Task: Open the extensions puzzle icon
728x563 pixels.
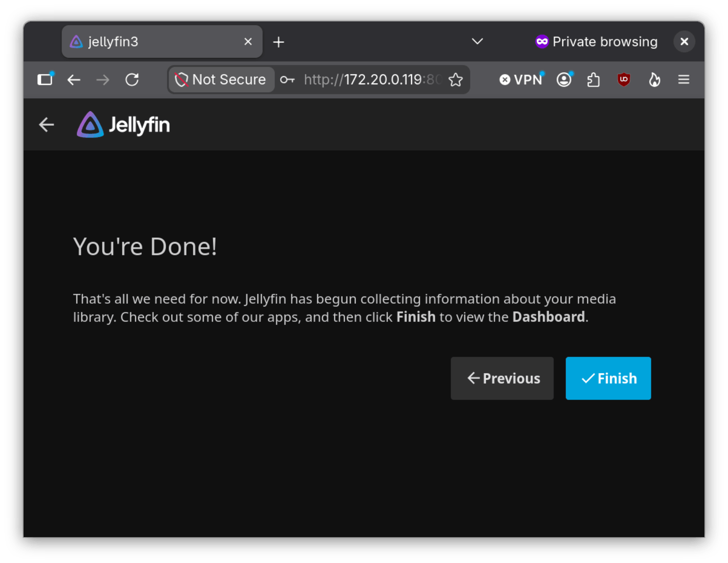Action: point(593,80)
